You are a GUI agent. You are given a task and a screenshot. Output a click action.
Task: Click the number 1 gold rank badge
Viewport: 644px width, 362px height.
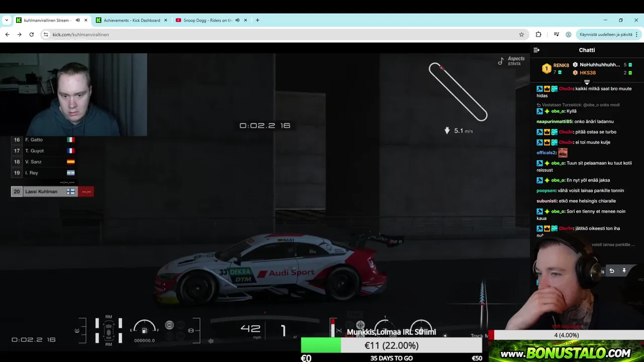pyautogui.click(x=546, y=68)
